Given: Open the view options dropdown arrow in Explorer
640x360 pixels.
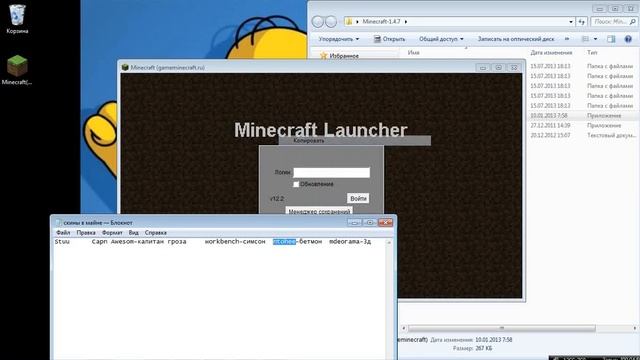Looking at the screenshot, I should click(596, 39).
